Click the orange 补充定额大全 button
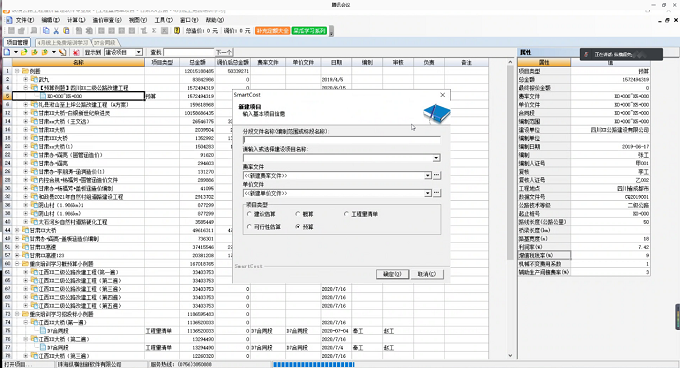The width and height of the screenshot is (680, 368). tap(272, 31)
